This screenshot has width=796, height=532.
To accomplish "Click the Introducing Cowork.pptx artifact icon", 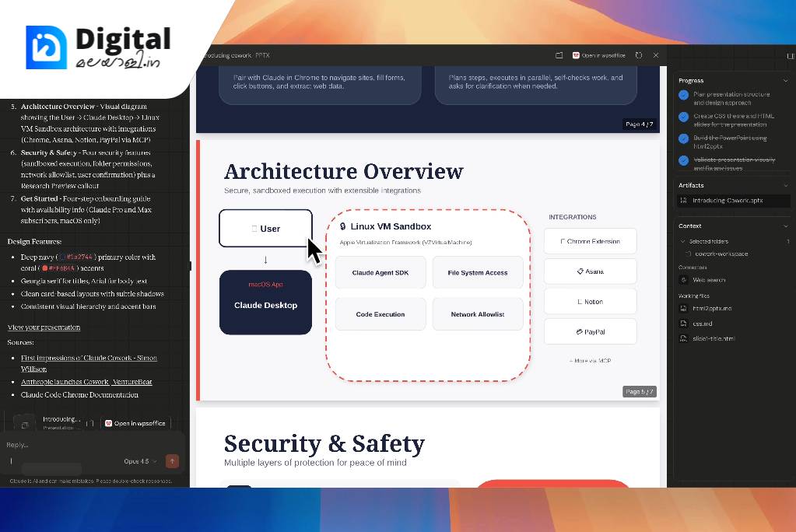I will coord(684,201).
